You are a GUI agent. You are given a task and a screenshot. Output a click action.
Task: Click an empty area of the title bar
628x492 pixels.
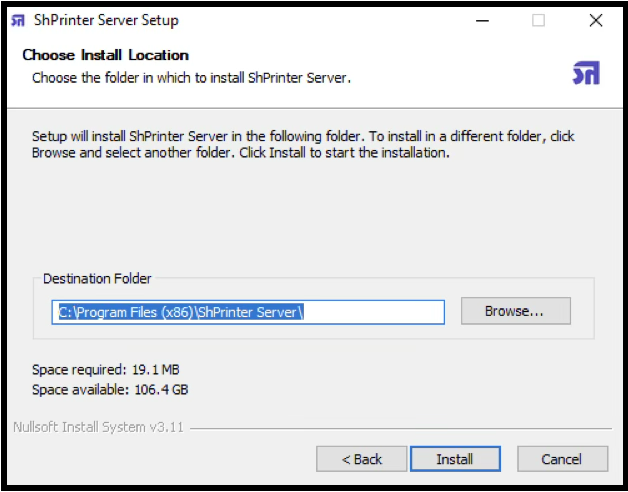[x=320, y=20]
